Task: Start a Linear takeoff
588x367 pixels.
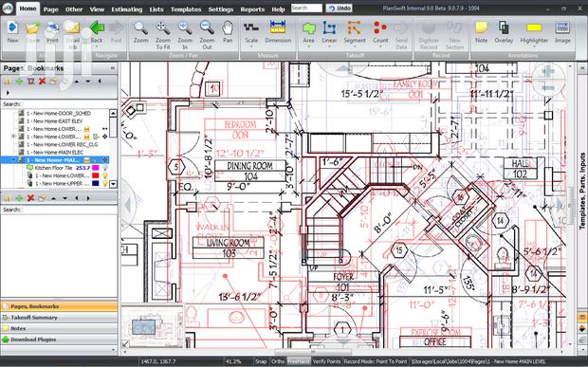Action: pos(329,32)
